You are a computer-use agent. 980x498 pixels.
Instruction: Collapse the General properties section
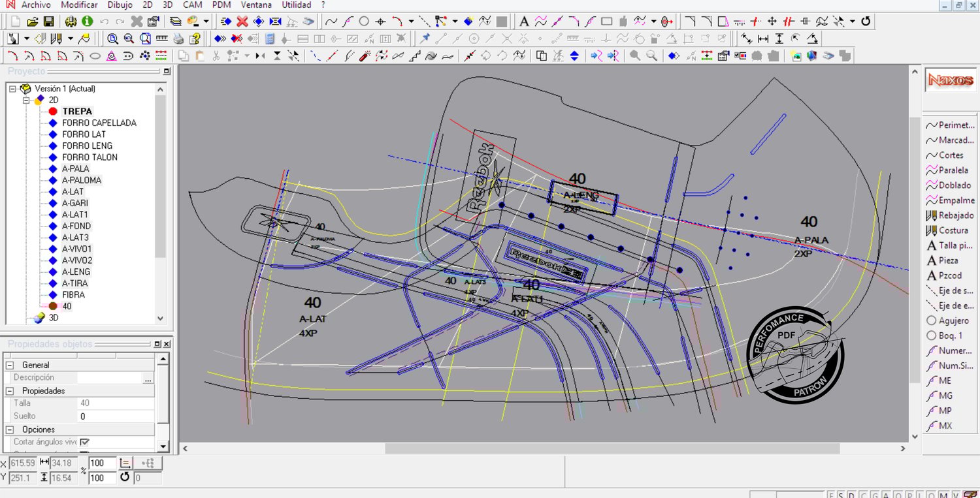tap(9, 365)
